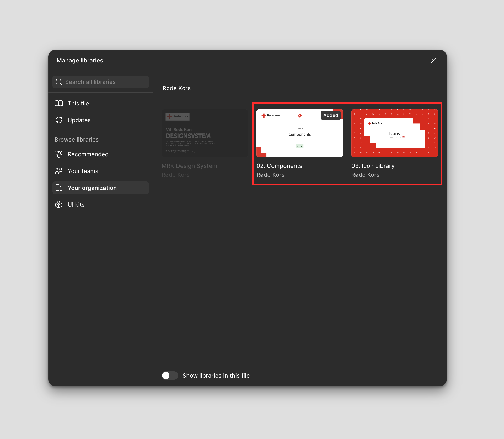
Task: Open the This file section
Action: click(x=78, y=103)
